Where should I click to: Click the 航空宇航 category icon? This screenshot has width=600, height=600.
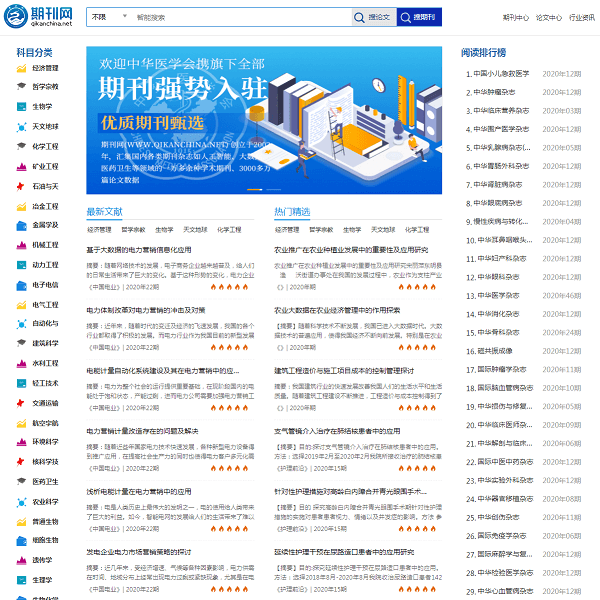(21, 423)
